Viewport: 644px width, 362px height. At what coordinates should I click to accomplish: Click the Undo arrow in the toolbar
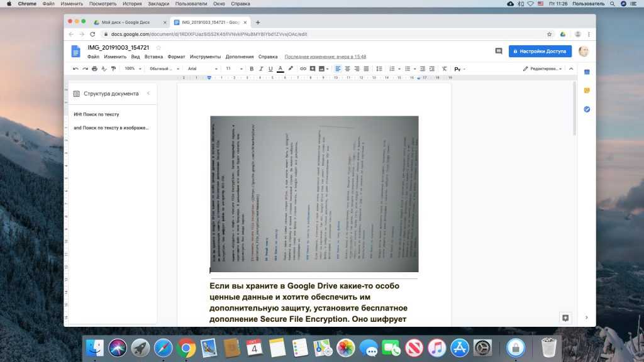[x=75, y=69]
